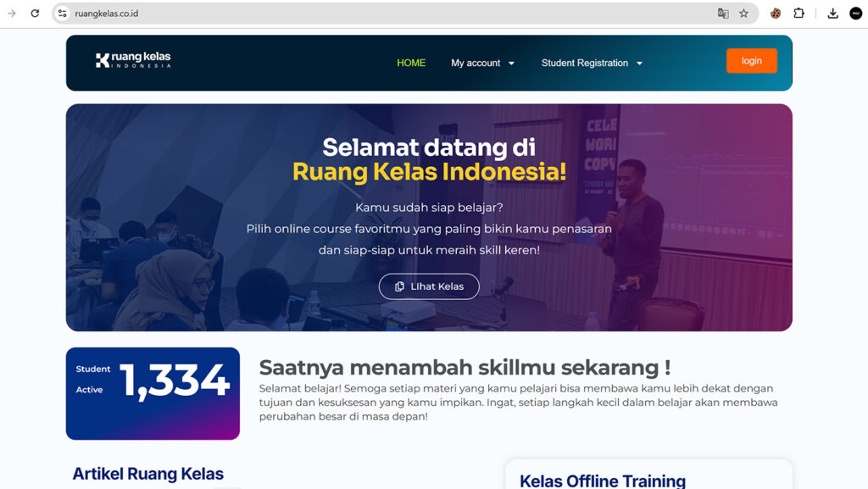Click the browser forward arrow
Screen dimensions: 868x489
click(12, 14)
